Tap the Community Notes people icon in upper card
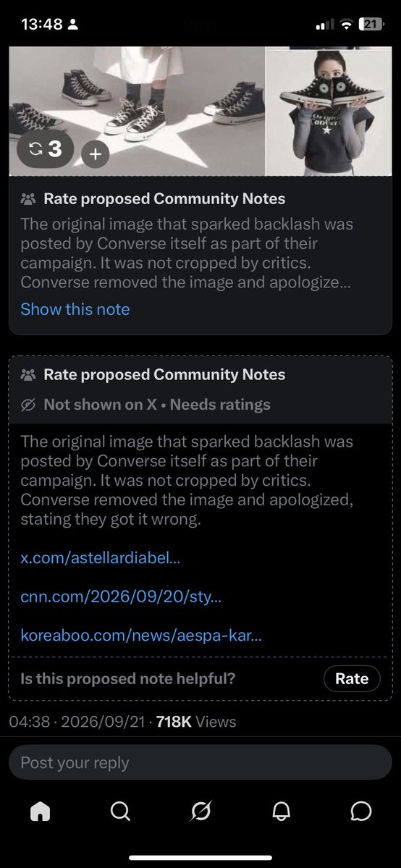 (x=28, y=199)
